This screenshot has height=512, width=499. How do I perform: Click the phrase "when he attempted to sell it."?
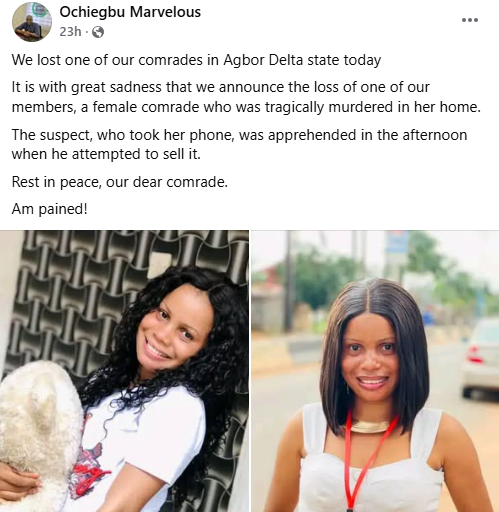106,154
